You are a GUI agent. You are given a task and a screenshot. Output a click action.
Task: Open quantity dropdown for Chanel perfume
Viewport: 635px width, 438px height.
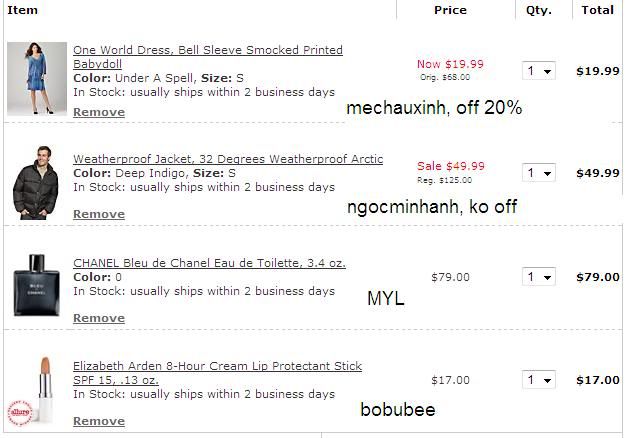point(538,277)
